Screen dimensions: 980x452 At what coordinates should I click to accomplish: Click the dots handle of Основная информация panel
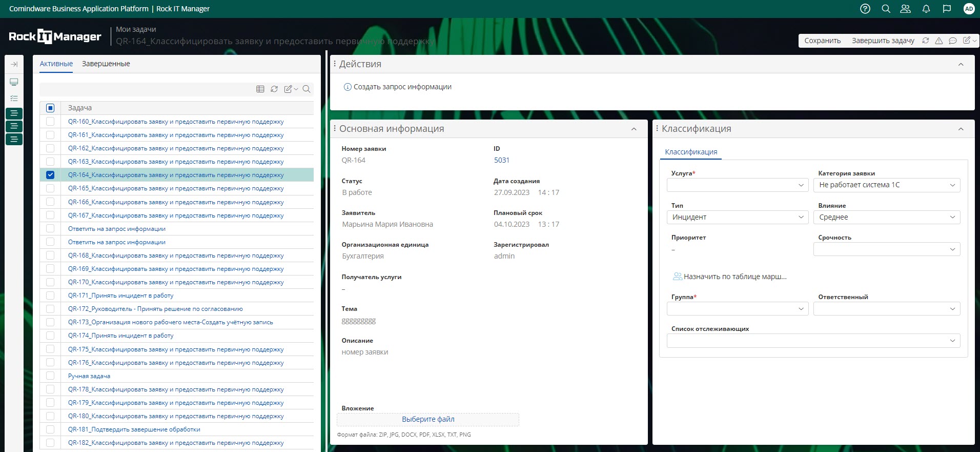coord(335,128)
